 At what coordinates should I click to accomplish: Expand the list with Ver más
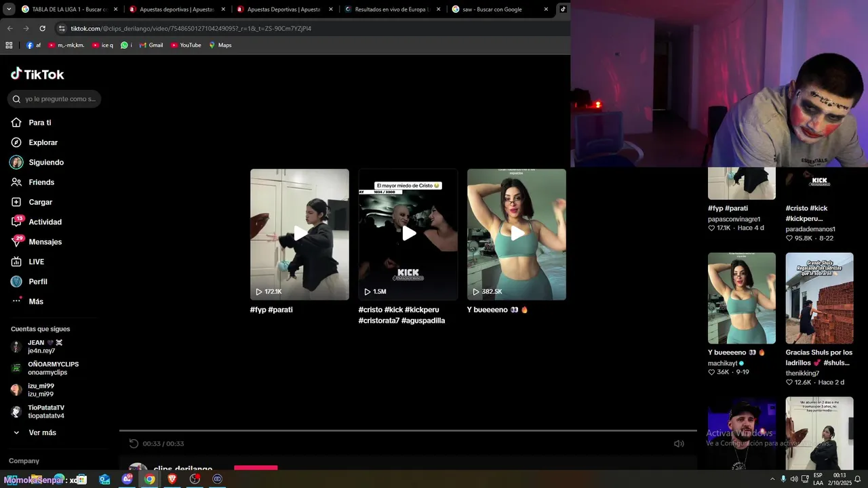(x=35, y=432)
